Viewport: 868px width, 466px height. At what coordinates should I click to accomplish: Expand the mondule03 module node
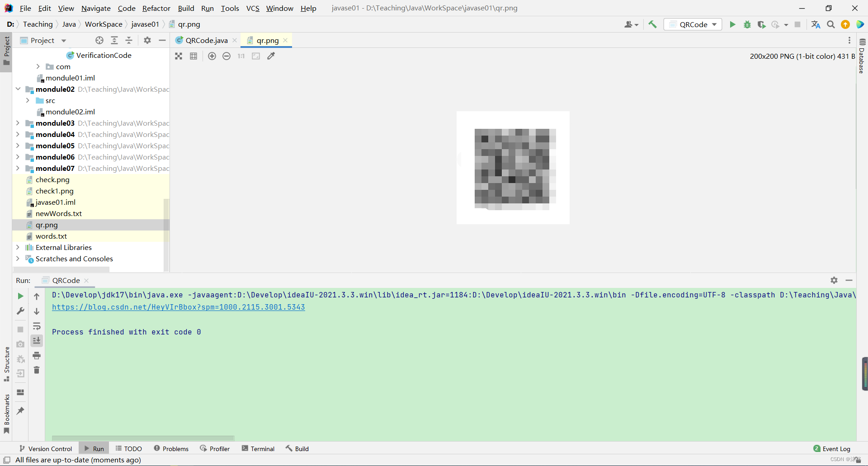point(18,123)
